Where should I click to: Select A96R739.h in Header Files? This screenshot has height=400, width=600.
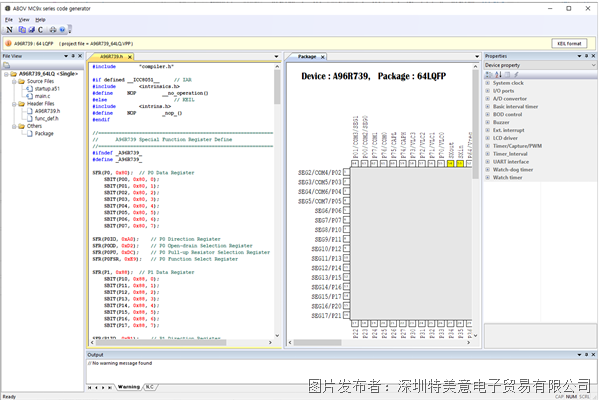[47, 111]
